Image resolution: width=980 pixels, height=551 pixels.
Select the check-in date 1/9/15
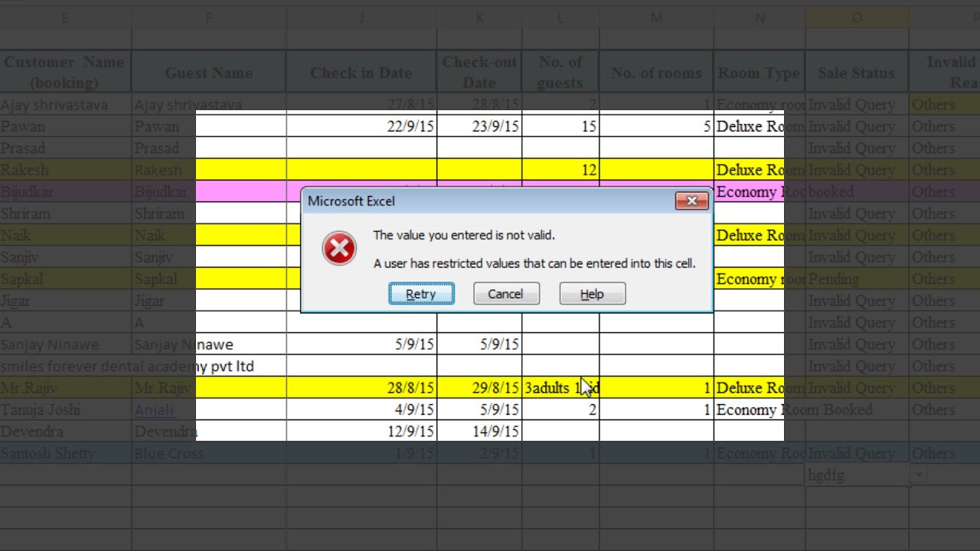click(x=361, y=453)
